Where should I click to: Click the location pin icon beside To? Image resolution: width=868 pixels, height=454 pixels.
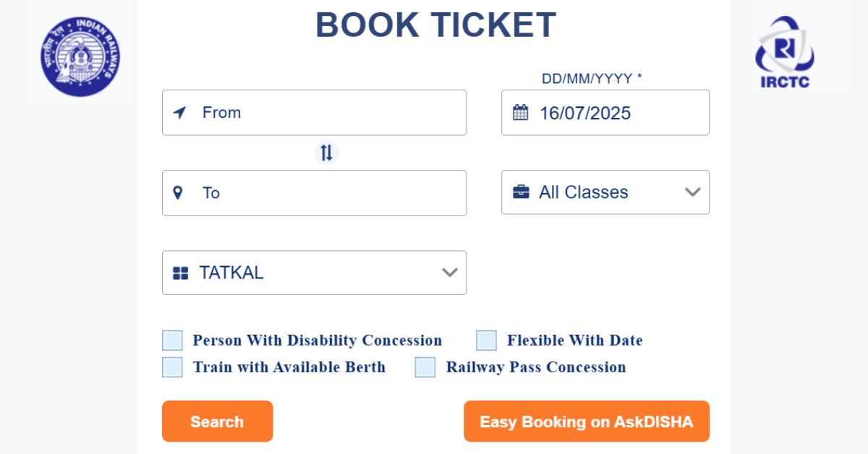click(178, 193)
